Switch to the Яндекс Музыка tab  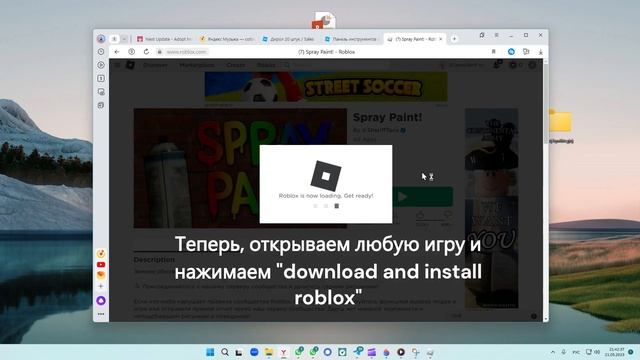pos(227,39)
